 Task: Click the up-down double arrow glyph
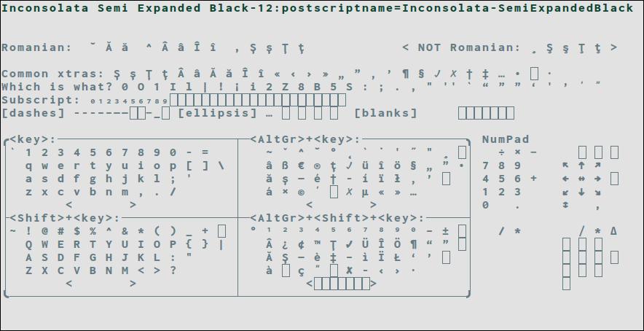coord(565,206)
